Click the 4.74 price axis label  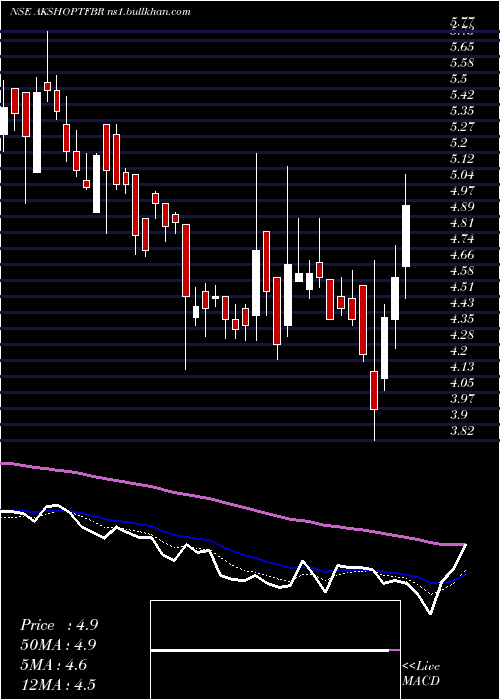[x=462, y=239]
